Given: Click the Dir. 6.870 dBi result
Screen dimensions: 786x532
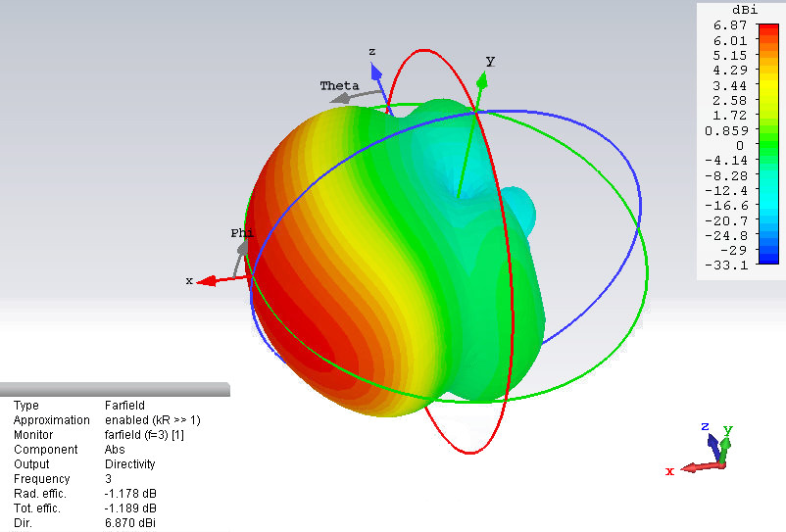Looking at the screenshot, I should (130, 524).
